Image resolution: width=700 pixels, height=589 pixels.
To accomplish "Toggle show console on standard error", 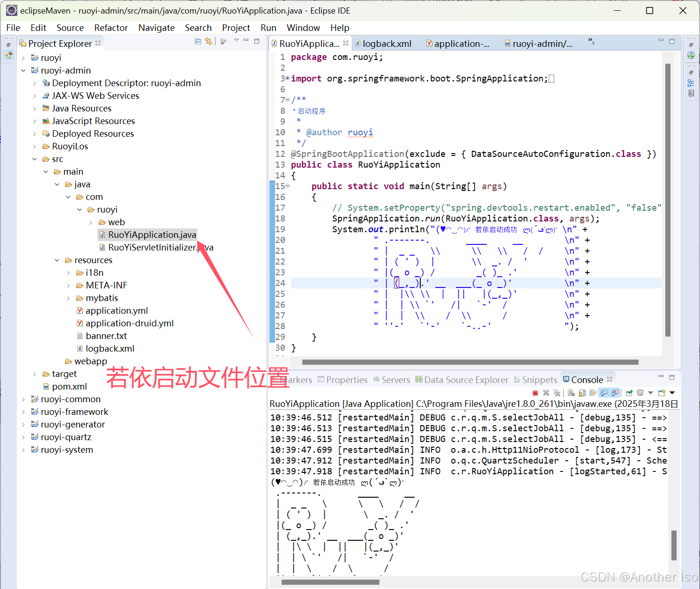I will point(615,393).
